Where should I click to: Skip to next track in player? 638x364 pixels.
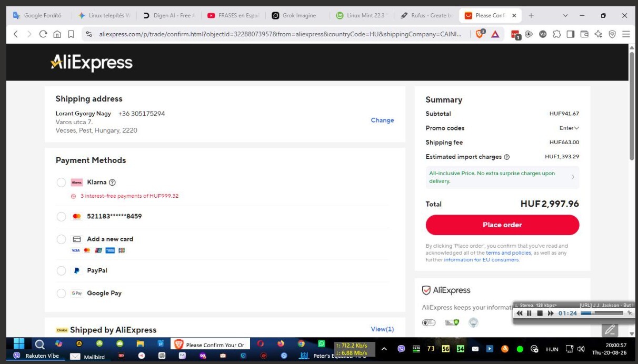tap(551, 314)
